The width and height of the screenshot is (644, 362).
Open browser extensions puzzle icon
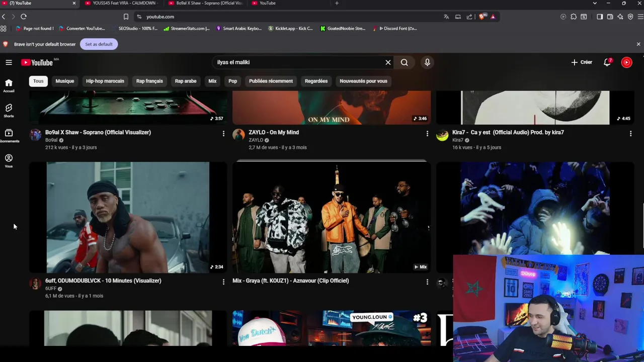click(574, 17)
